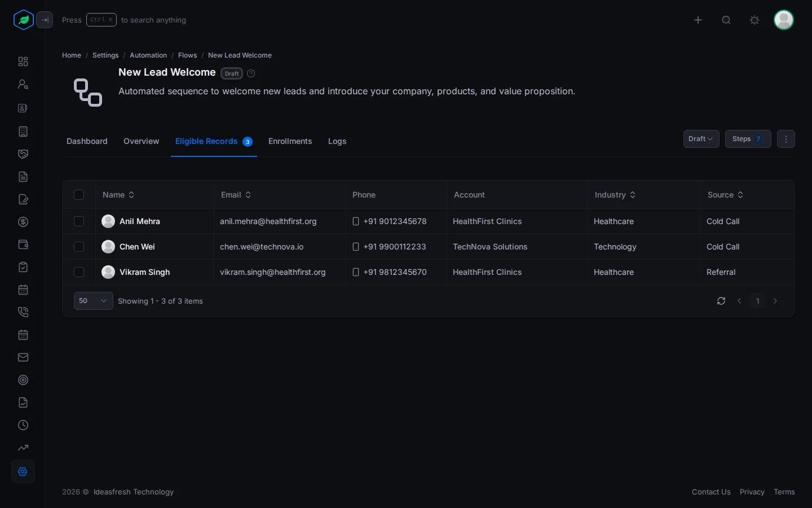Go to Flows in breadcrumb
The image size is (812, 508).
(x=187, y=55)
